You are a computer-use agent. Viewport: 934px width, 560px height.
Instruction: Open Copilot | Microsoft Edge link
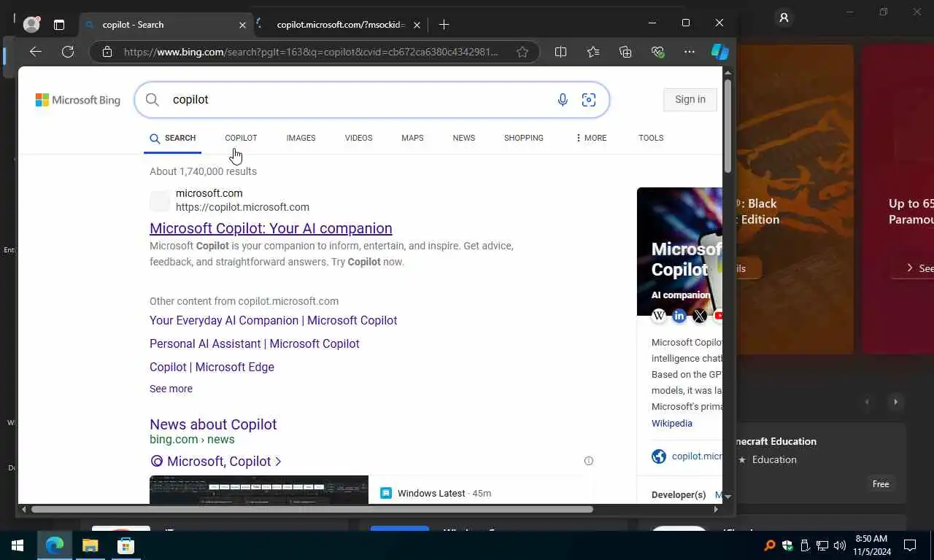coord(212,367)
